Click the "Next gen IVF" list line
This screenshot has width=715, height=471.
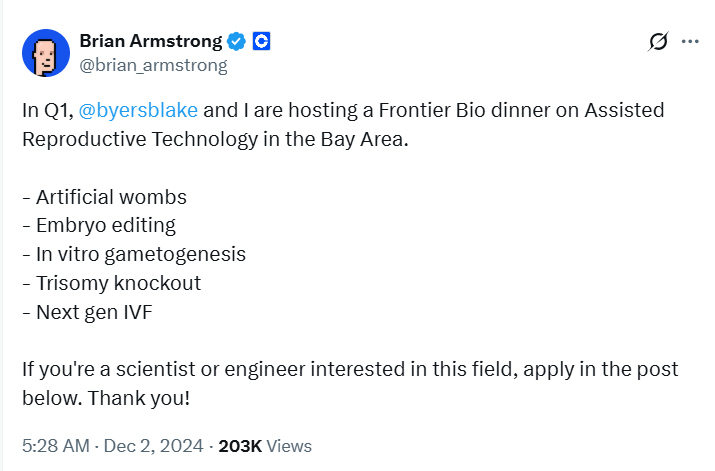click(x=87, y=312)
